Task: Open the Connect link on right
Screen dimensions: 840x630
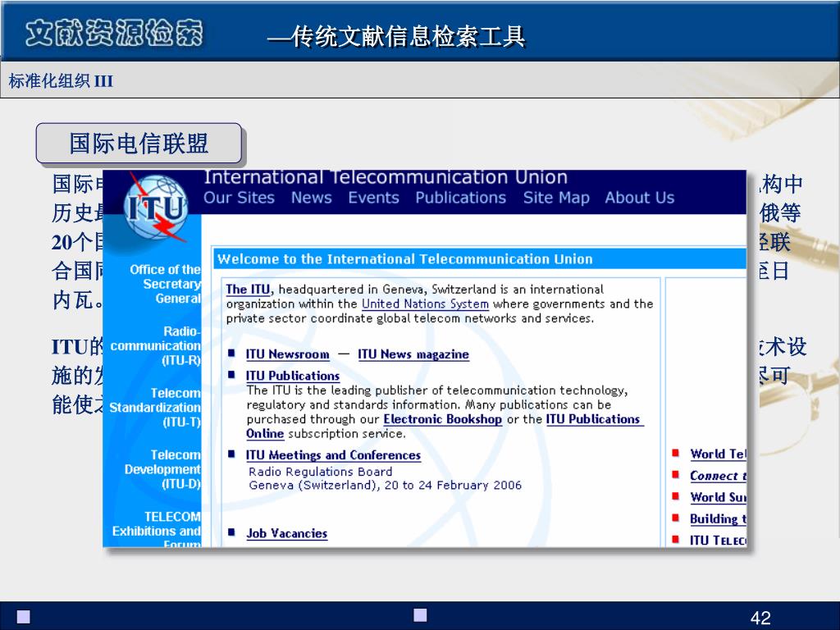Action: click(x=718, y=475)
